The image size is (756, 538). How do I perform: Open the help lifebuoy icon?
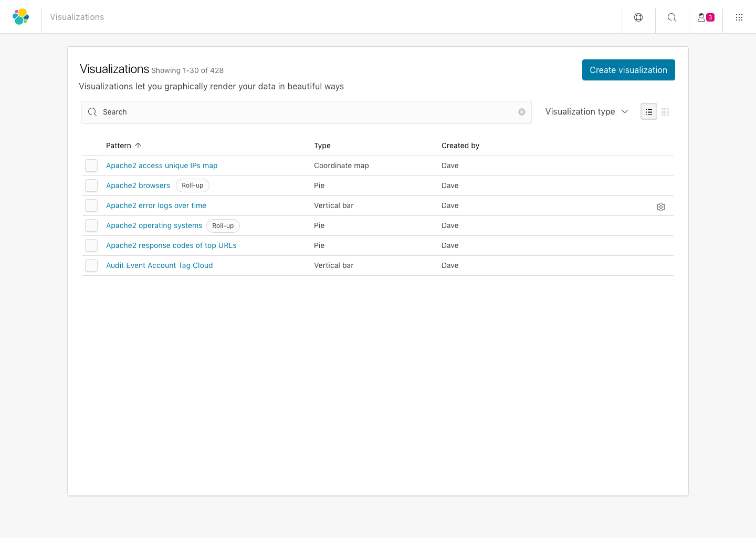point(638,17)
